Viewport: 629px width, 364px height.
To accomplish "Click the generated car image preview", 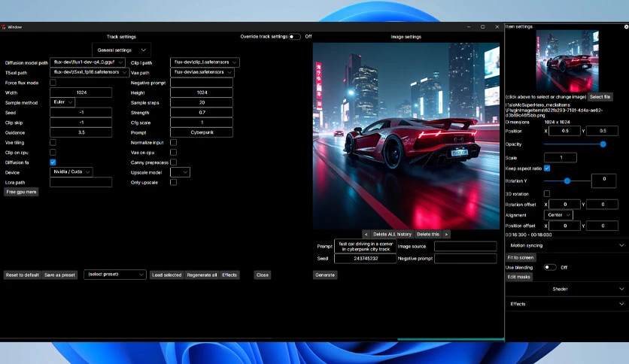I will click(406, 136).
